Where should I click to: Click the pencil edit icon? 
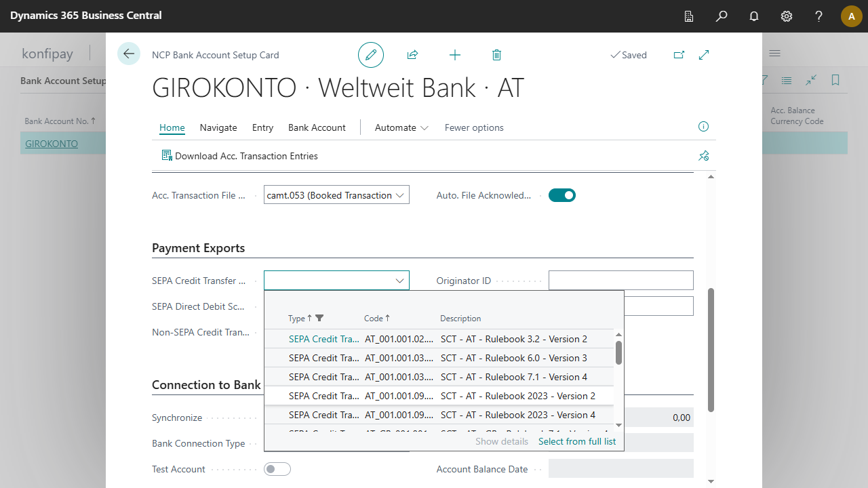click(371, 55)
